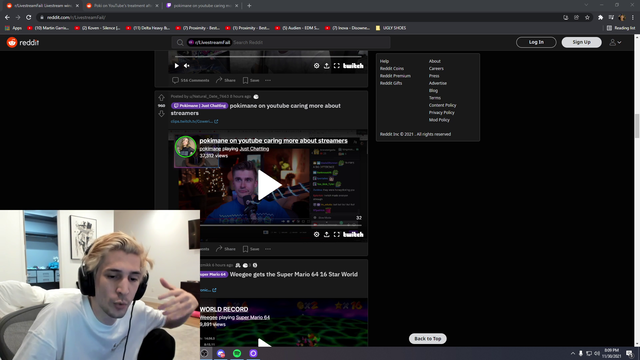Click the Log In button
This screenshot has width=640, height=360.
click(x=536, y=42)
